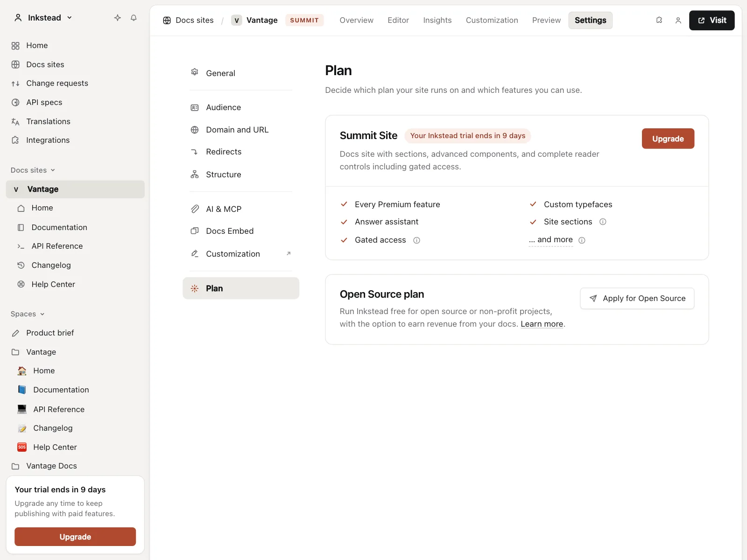This screenshot has width=747, height=560.
Task: Open the Customization tab in top bar
Action: click(492, 21)
